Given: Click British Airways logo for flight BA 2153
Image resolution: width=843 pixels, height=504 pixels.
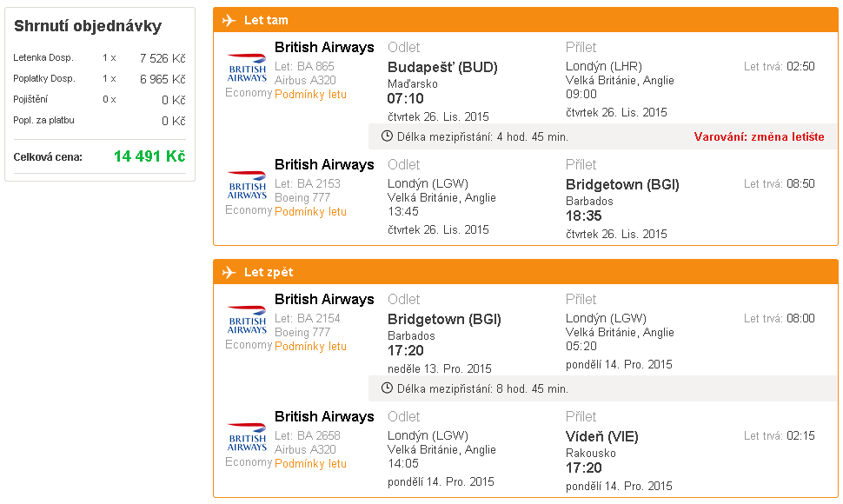Looking at the screenshot, I should tap(247, 185).
